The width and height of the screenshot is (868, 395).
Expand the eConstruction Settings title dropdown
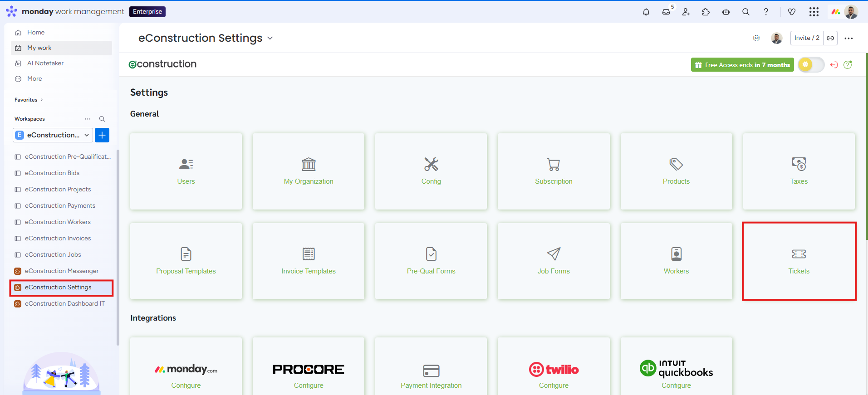point(270,38)
